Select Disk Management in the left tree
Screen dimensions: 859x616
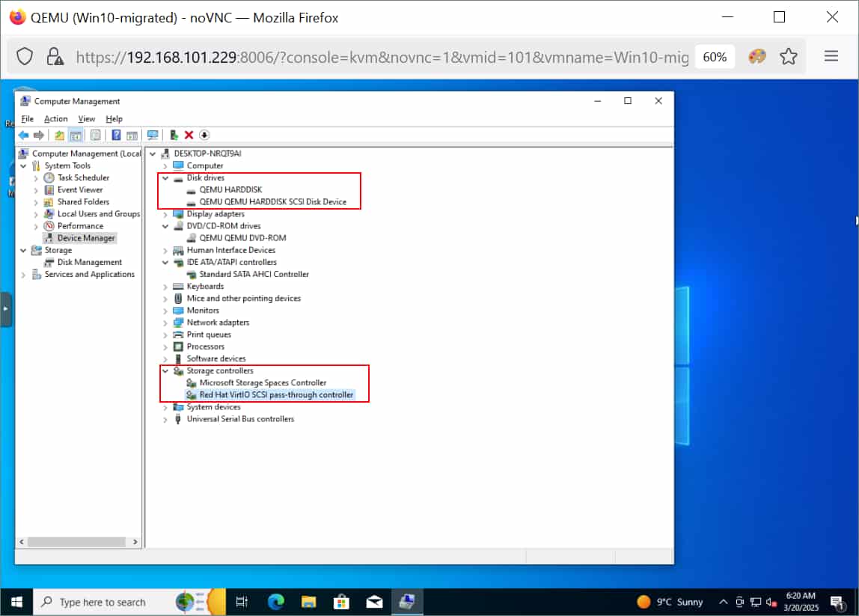point(89,262)
